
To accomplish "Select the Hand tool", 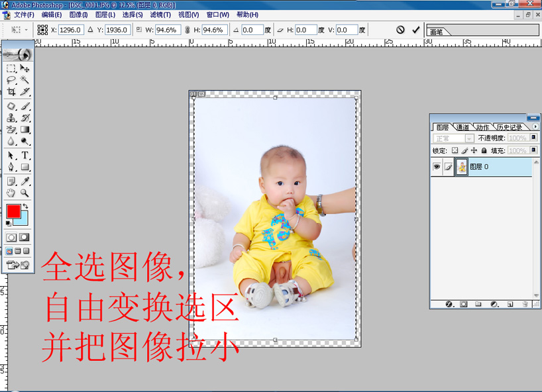I will [11, 193].
